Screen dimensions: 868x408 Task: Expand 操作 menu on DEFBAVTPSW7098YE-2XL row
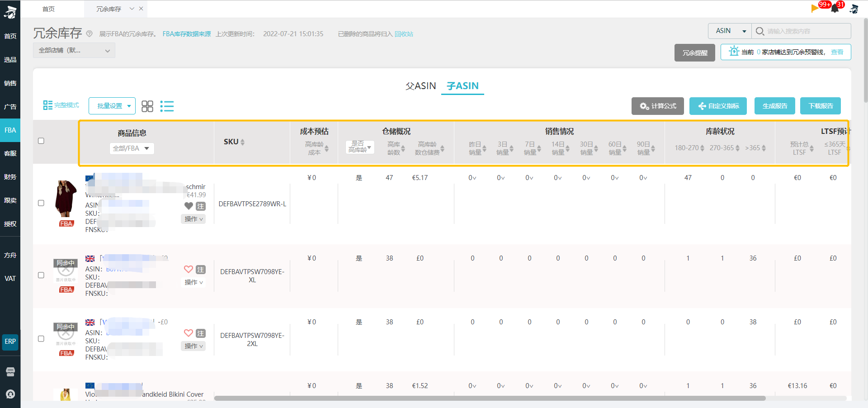pos(193,346)
